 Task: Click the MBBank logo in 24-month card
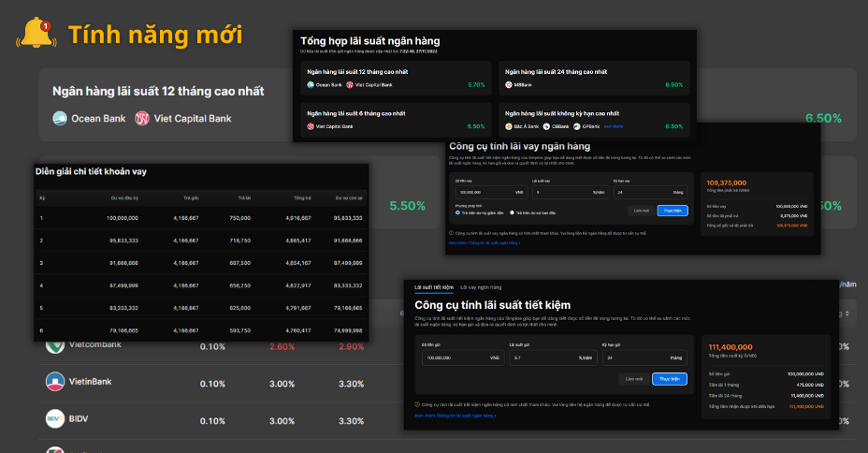coord(509,84)
